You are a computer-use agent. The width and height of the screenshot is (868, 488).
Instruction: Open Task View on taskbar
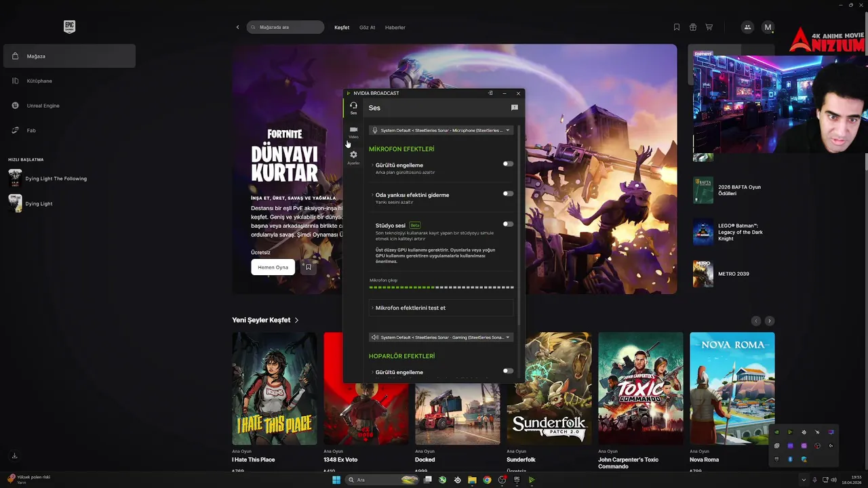click(x=428, y=480)
